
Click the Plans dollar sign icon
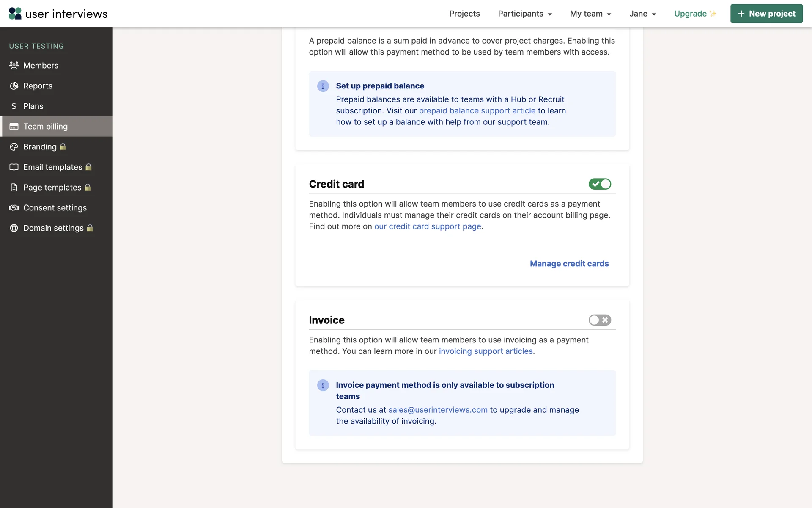pyautogui.click(x=14, y=106)
